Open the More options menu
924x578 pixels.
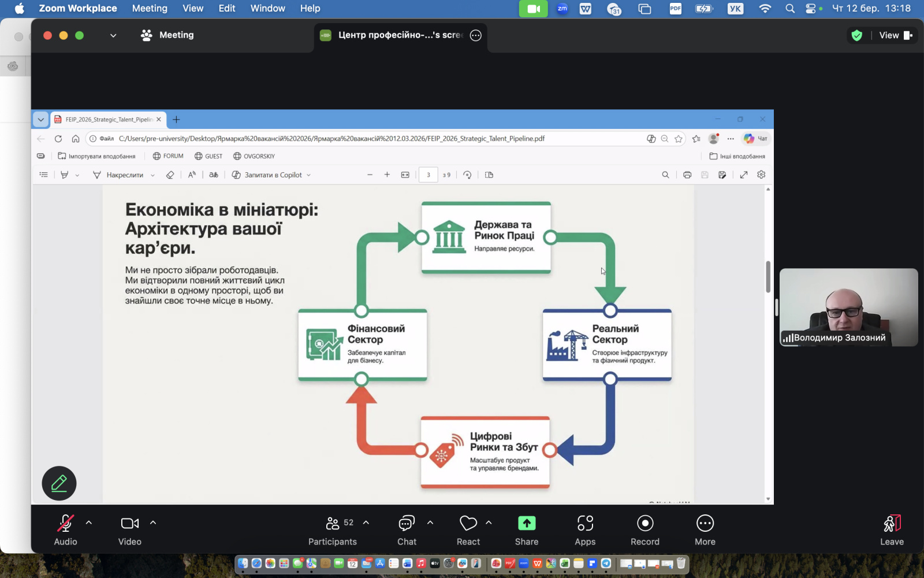(705, 529)
